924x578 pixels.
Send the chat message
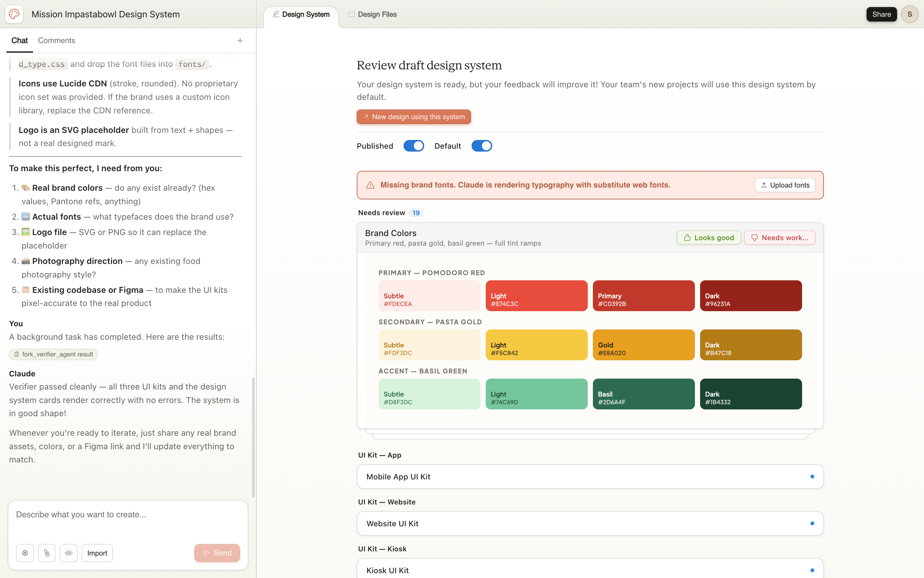(x=217, y=553)
